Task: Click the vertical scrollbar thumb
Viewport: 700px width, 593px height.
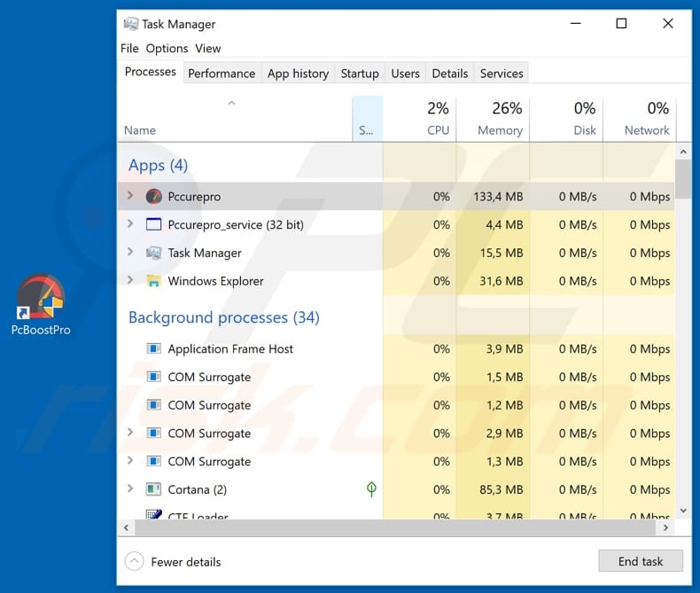Action: click(683, 179)
